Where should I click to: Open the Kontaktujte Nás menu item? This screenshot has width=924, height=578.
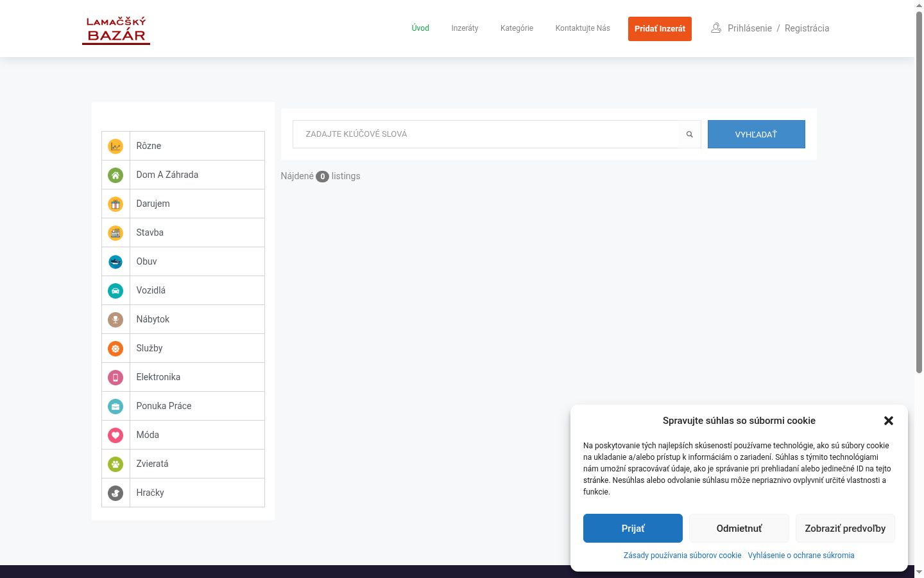point(583,28)
